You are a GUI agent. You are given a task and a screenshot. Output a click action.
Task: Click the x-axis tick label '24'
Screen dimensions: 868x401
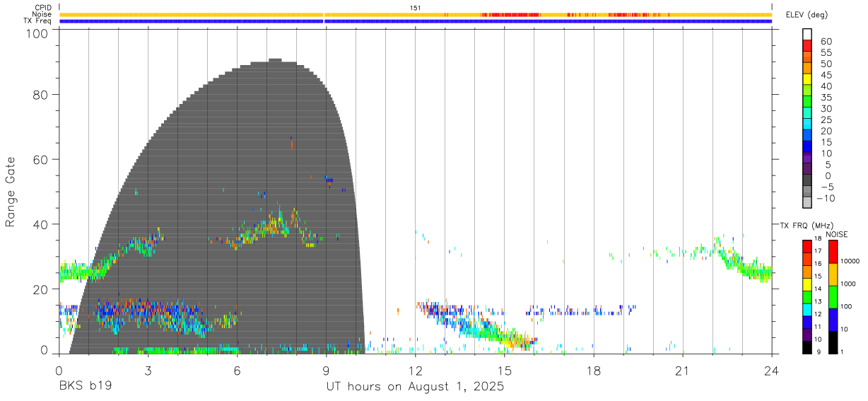coord(771,370)
